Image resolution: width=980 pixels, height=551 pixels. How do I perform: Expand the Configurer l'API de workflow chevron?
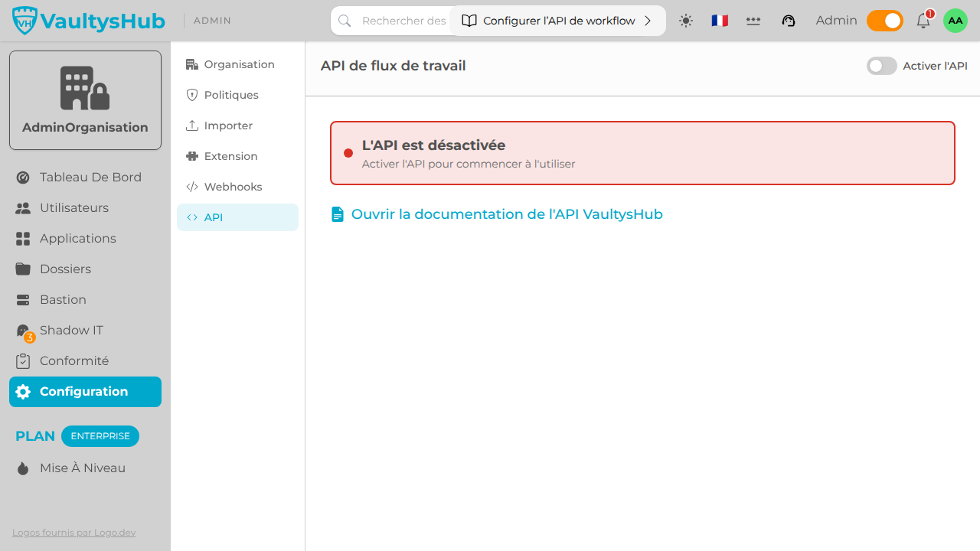(x=648, y=21)
